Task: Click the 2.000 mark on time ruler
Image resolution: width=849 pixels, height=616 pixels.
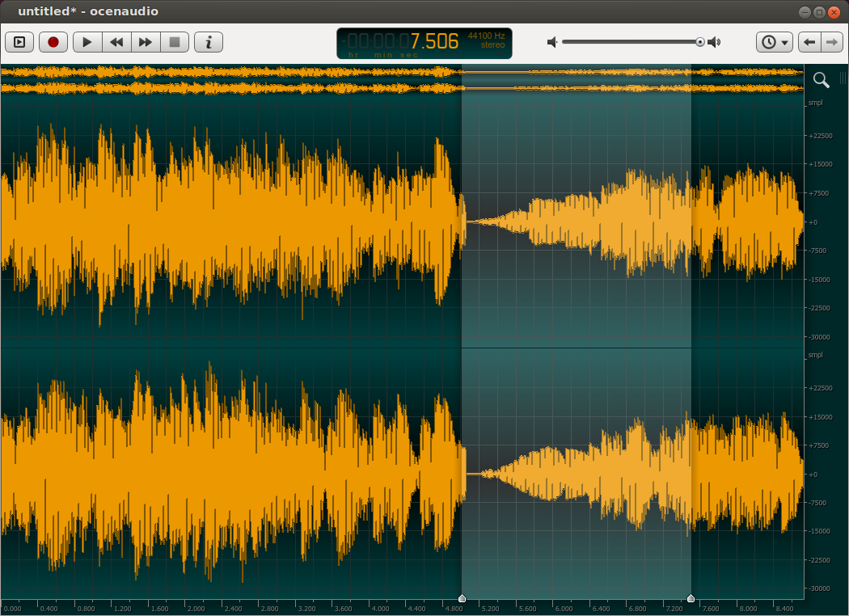Action: point(196,609)
